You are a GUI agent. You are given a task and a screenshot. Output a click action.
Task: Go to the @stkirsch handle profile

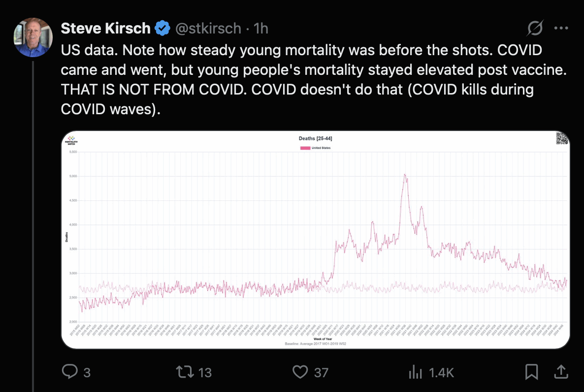point(208,29)
